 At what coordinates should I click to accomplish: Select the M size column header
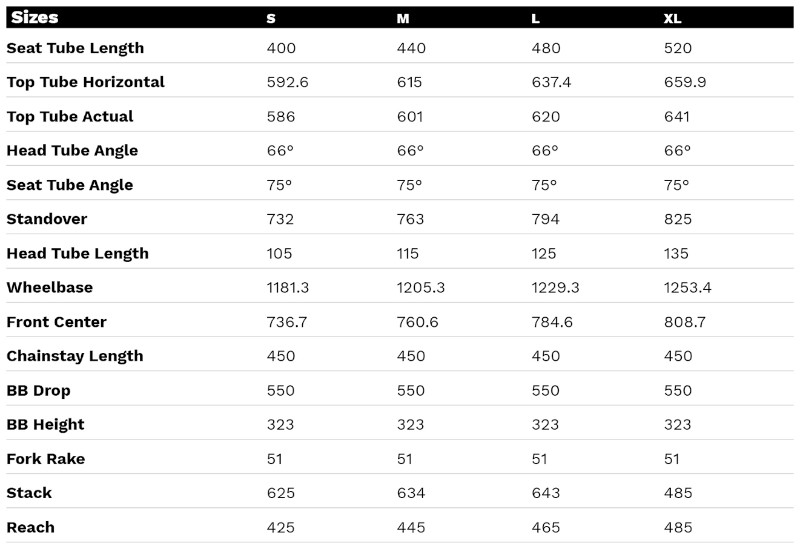pos(403,19)
